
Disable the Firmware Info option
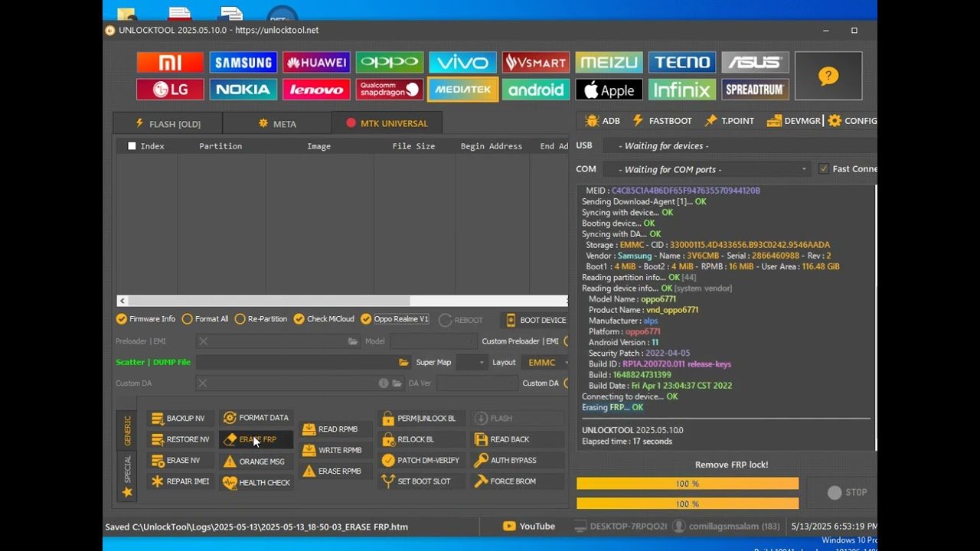[x=145, y=319]
